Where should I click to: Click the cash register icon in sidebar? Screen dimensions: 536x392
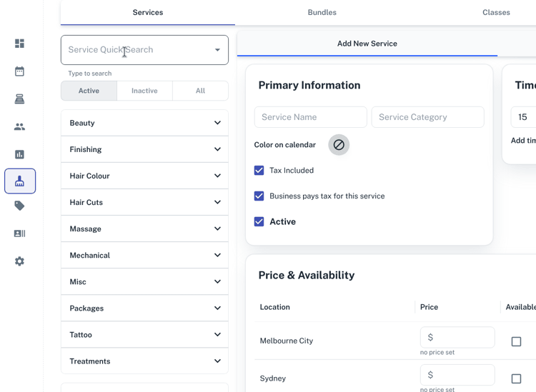point(19,99)
